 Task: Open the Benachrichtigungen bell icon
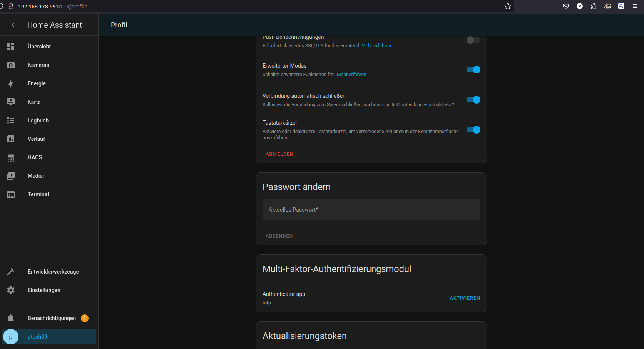11,318
